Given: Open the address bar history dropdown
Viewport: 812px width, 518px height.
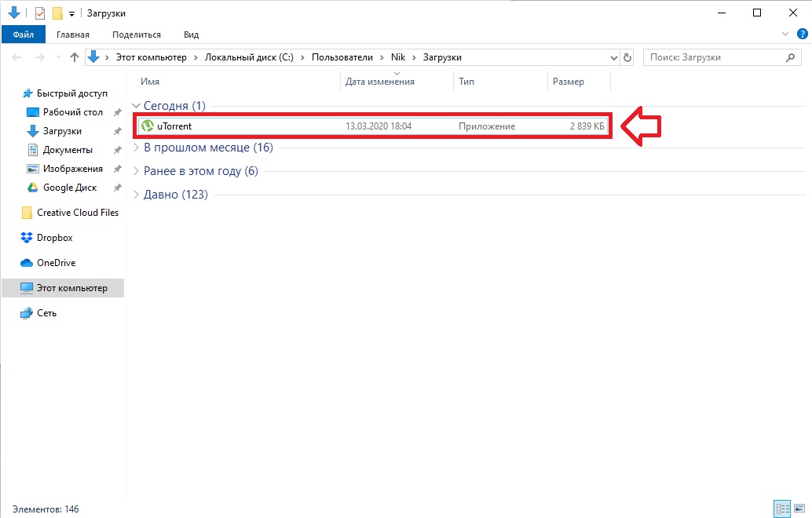Looking at the screenshot, I should point(613,57).
